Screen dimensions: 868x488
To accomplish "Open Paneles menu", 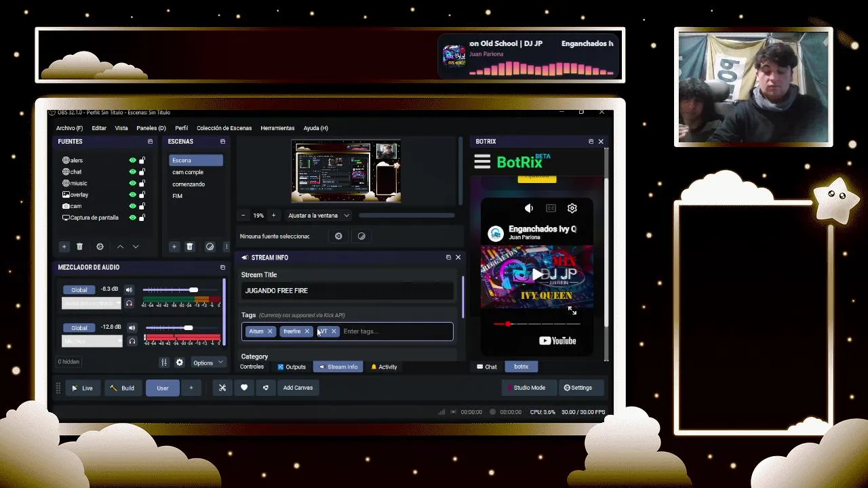I will [x=151, y=128].
